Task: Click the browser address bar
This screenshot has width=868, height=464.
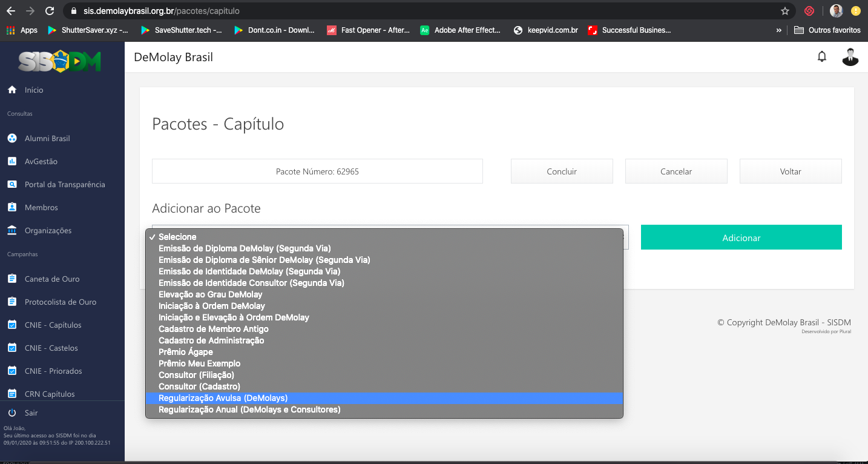Action: click(424, 11)
